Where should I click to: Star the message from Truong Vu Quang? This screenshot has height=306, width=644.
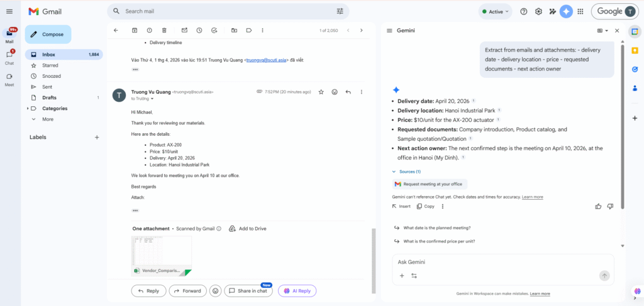(x=321, y=92)
